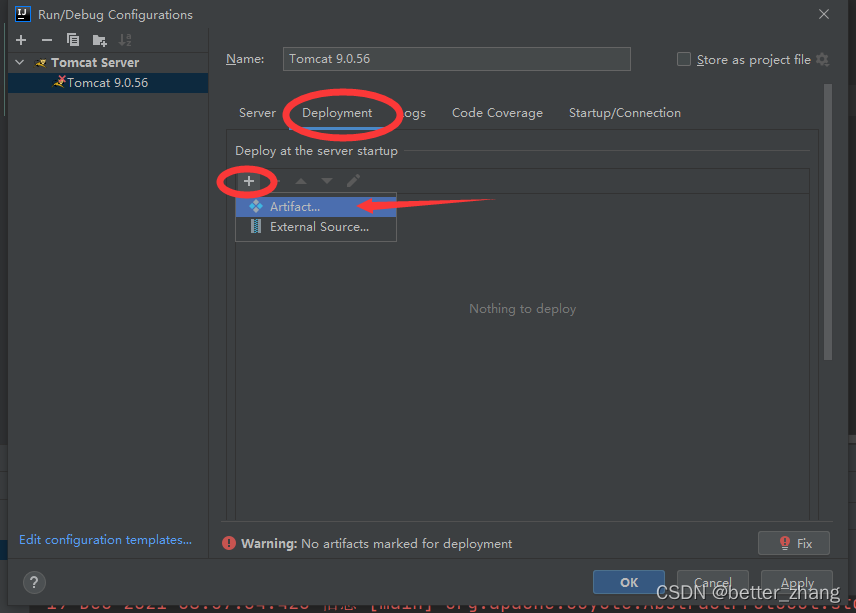The image size is (856, 613).
Task: Collapse the Tomcat Server tree node
Action: 20,63
